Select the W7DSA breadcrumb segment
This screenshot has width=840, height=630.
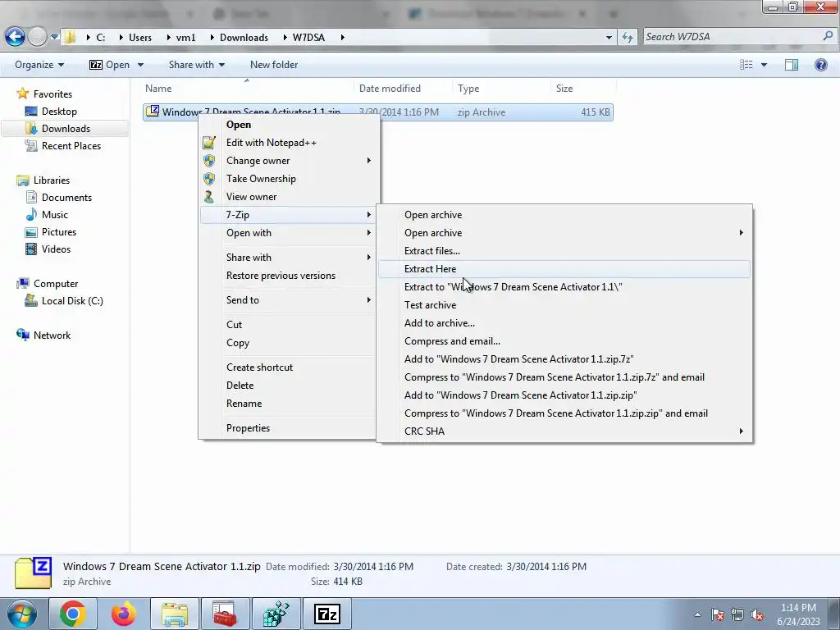(x=308, y=38)
